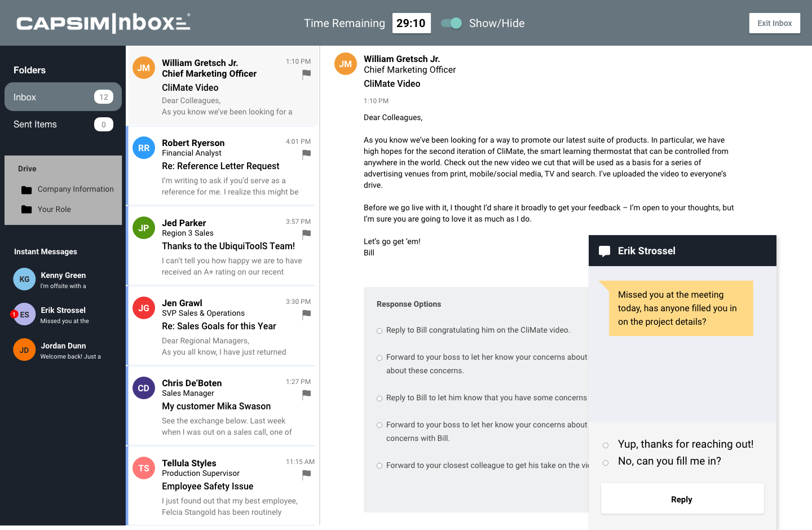Click the Exit Inbox button

click(x=774, y=23)
